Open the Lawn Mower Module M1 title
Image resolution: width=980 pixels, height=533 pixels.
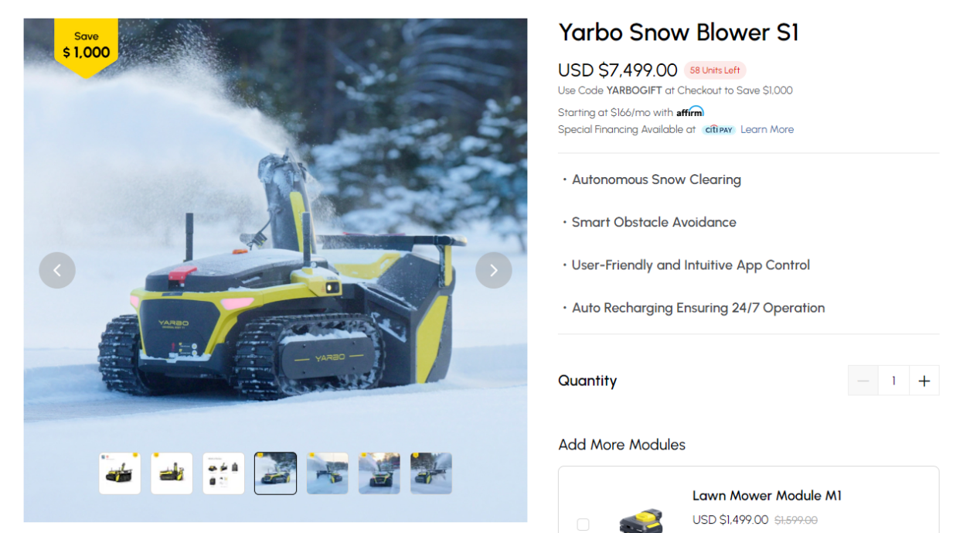[767, 496]
